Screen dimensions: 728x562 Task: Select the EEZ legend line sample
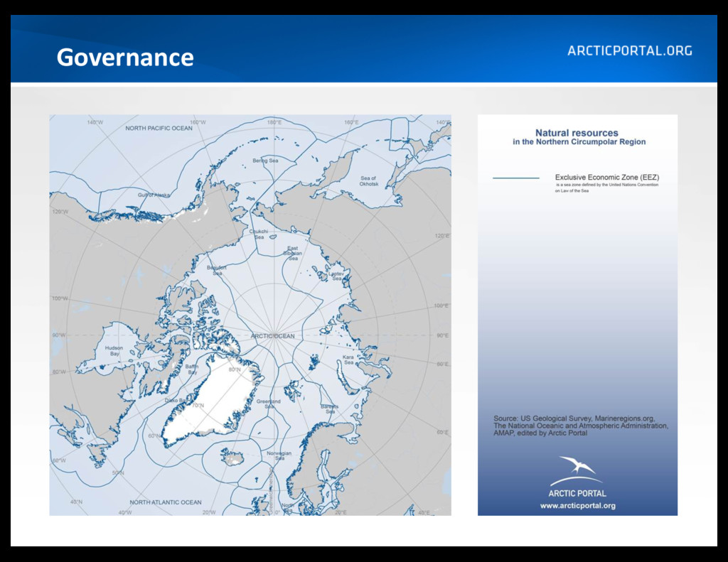coord(516,178)
